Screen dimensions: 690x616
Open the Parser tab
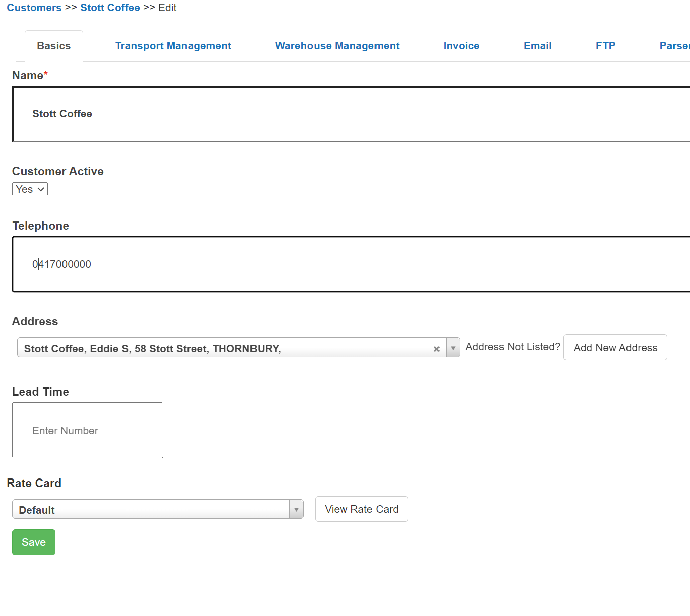coord(674,46)
